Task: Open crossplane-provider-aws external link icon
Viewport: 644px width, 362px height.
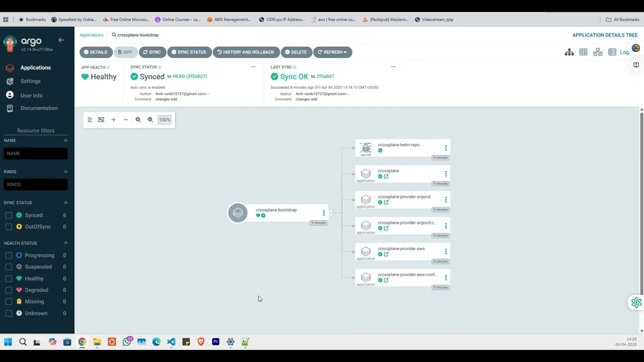Action: [x=386, y=254]
